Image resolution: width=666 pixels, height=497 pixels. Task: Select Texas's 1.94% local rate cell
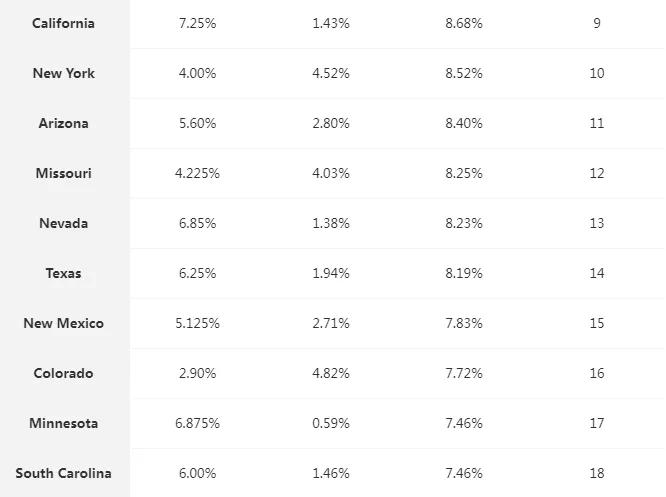[x=330, y=273]
